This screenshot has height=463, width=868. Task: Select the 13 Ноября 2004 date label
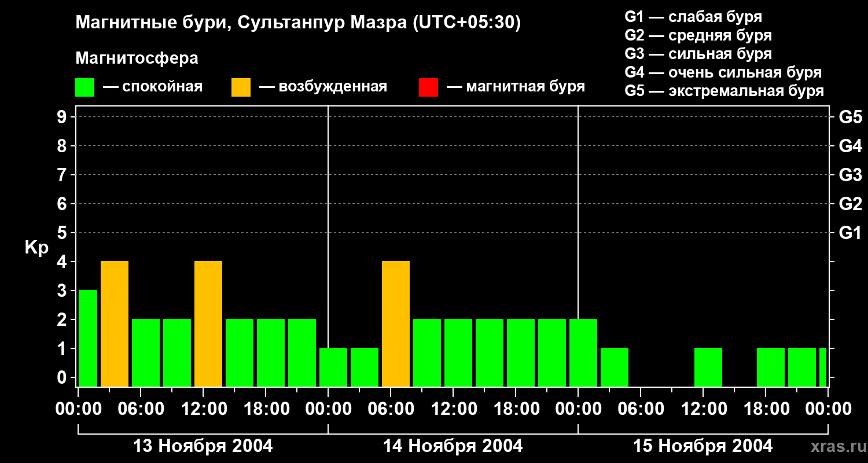pos(203,446)
